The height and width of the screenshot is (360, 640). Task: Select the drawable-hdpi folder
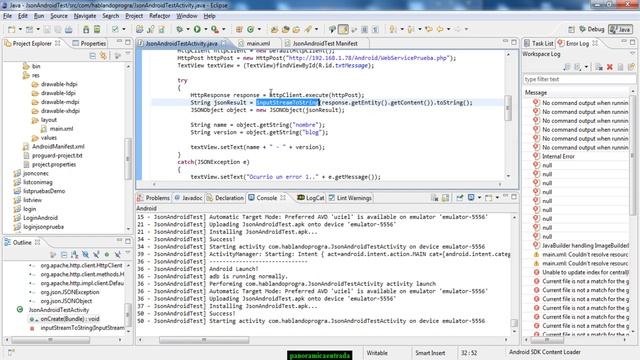point(59,84)
